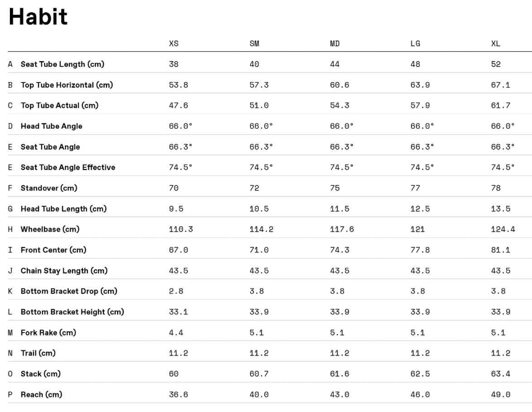Viewport: 532px width, 412px height.
Task: Click the XL size column header
Action: [x=496, y=44]
